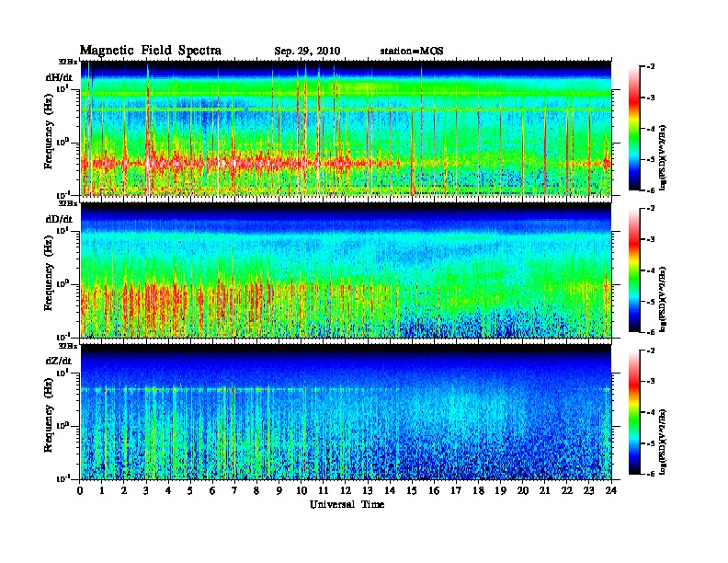
Task: Click hour 16 on the time axis
Action: coord(434,491)
